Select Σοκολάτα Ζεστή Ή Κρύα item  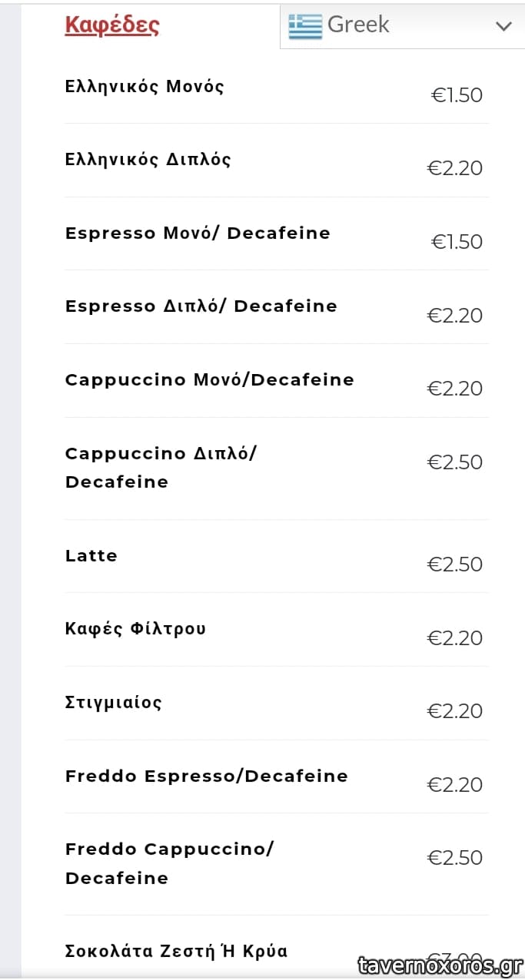pos(177,952)
